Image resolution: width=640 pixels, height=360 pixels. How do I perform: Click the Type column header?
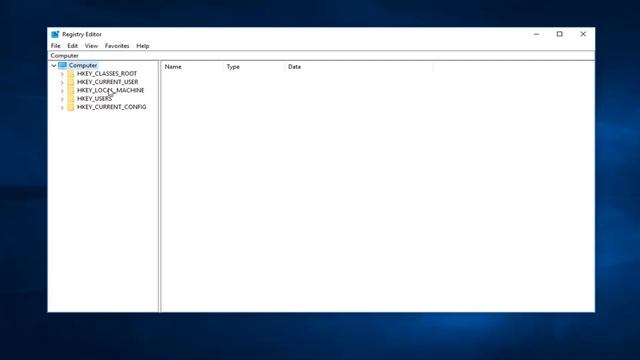pyautogui.click(x=253, y=67)
